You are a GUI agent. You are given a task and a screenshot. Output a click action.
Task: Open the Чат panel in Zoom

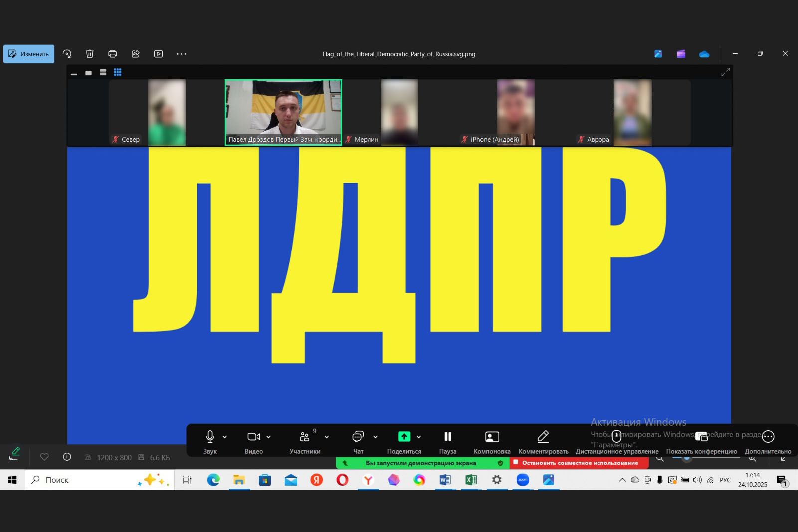click(358, 441)
